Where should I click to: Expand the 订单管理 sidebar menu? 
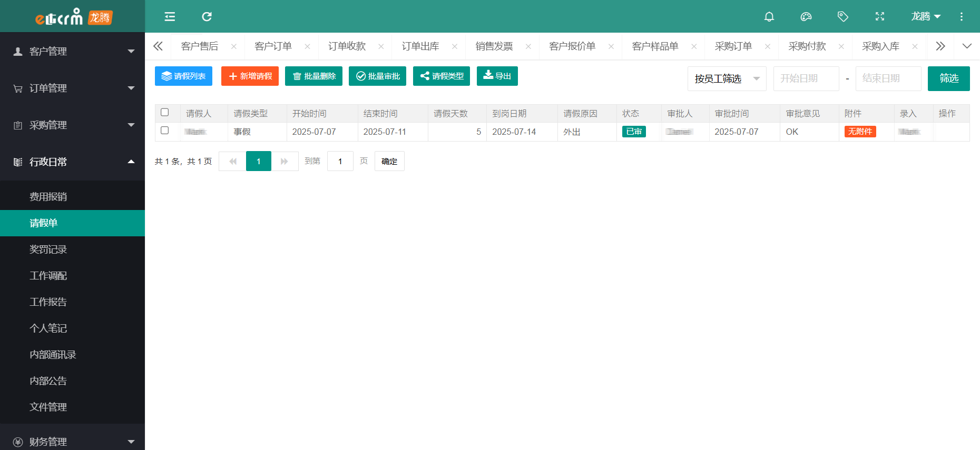72,88
